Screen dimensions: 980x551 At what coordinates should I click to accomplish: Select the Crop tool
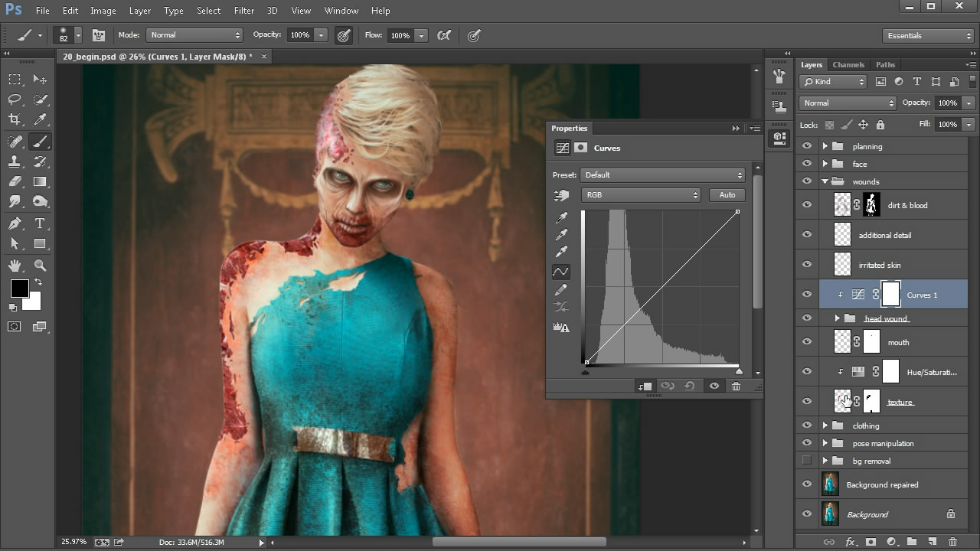(x=15, y=119)
